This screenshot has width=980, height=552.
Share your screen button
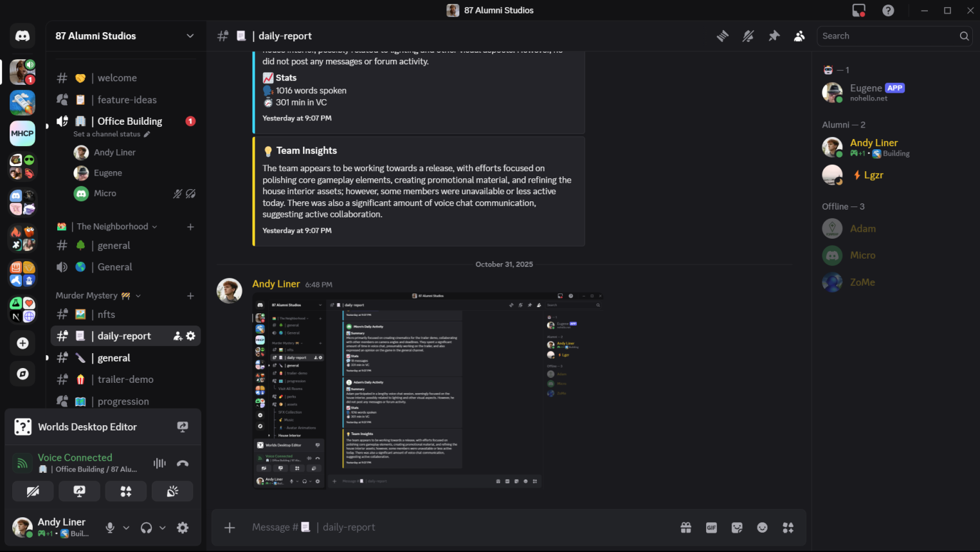79,492
